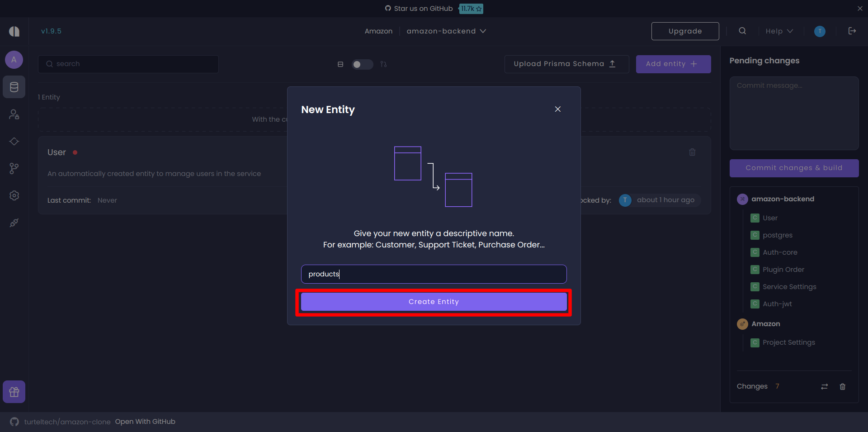868x432 pixels.
Task: Click inside the commit message field
Action: [x=794, y=113]
